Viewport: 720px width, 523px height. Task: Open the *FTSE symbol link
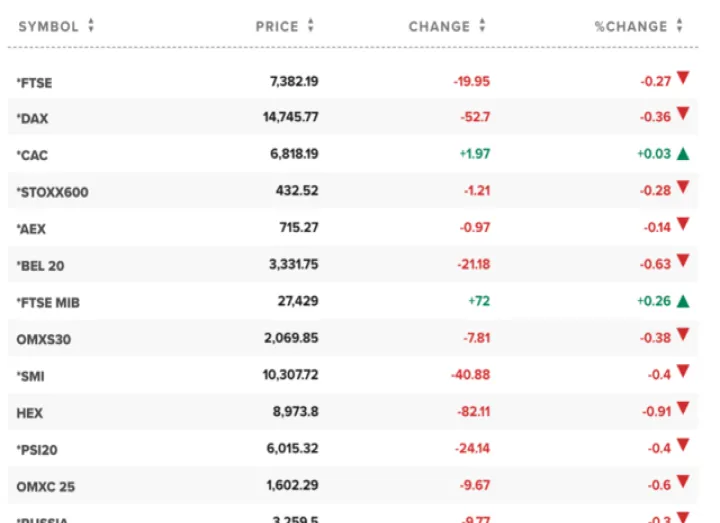[34, 82]
